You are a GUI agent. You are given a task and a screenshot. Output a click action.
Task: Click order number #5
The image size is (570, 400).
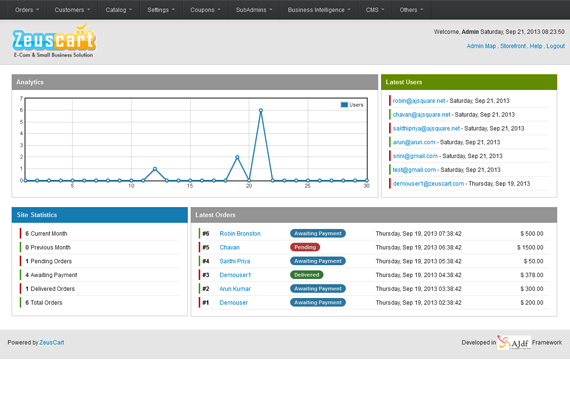(206, 247)
